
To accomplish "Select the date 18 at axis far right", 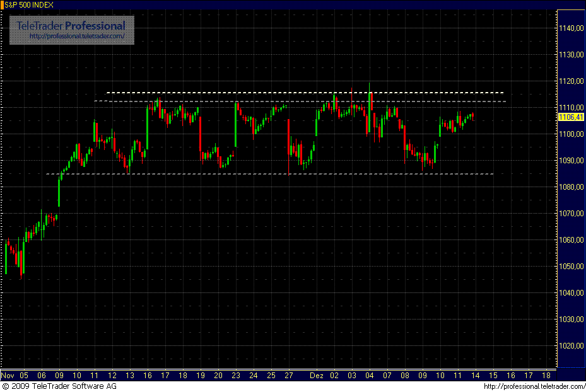I will [547, 374].
